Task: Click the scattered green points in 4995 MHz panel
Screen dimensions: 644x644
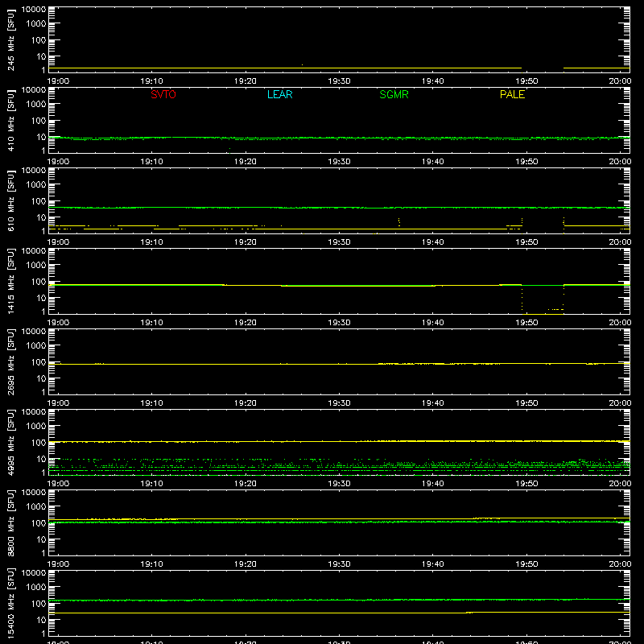Action: click(339, 466)
